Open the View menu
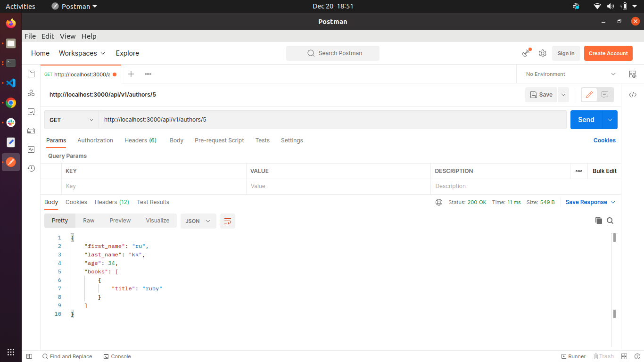This screenshot has height=362, width=644. tap(67, 36)
